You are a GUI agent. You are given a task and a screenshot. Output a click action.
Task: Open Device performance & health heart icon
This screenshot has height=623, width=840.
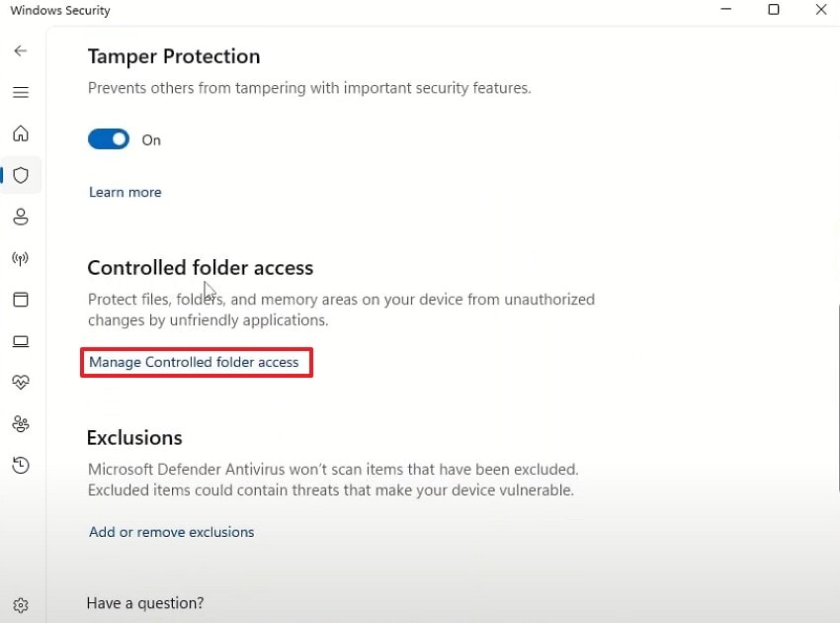pyautogui.click(x=21, y=382)
